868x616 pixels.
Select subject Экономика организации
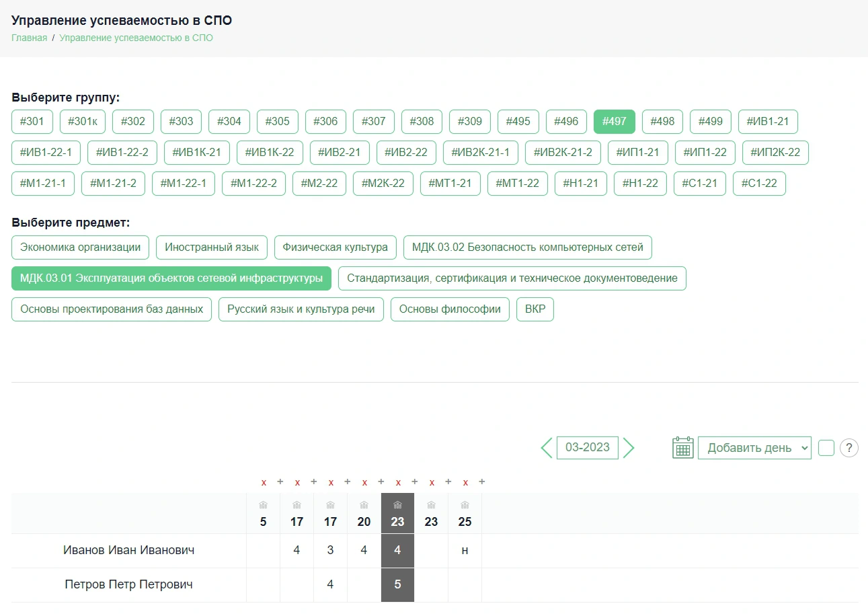pyautogui.click(x=81, y=247)
